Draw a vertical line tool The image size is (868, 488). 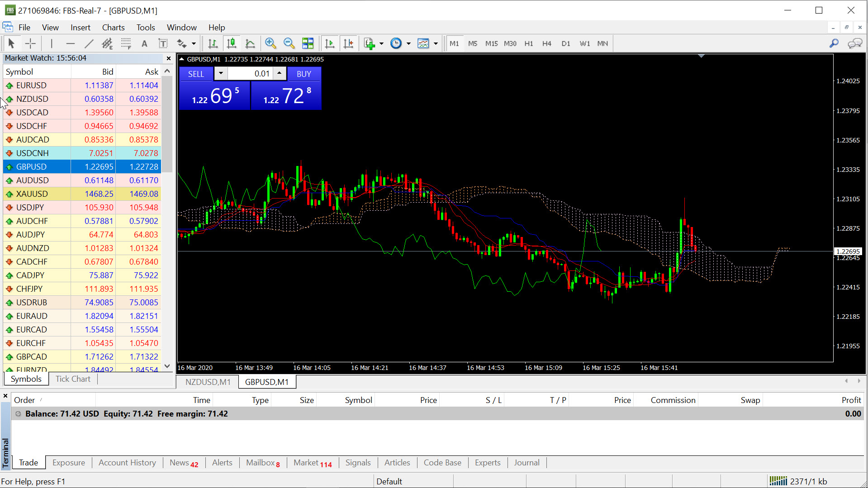tap(52, 43)
